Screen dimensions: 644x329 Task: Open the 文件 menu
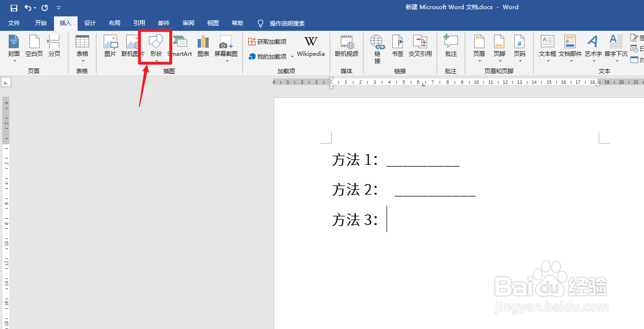(14, 23)
